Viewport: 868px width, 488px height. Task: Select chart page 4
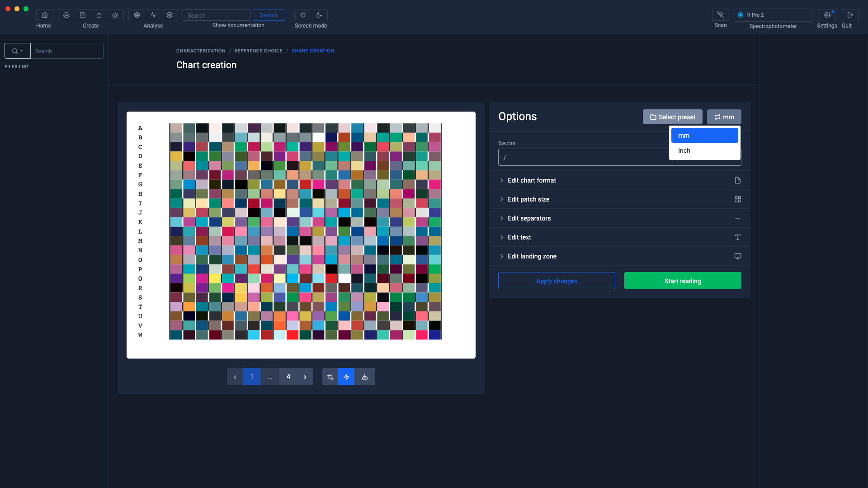288,376
